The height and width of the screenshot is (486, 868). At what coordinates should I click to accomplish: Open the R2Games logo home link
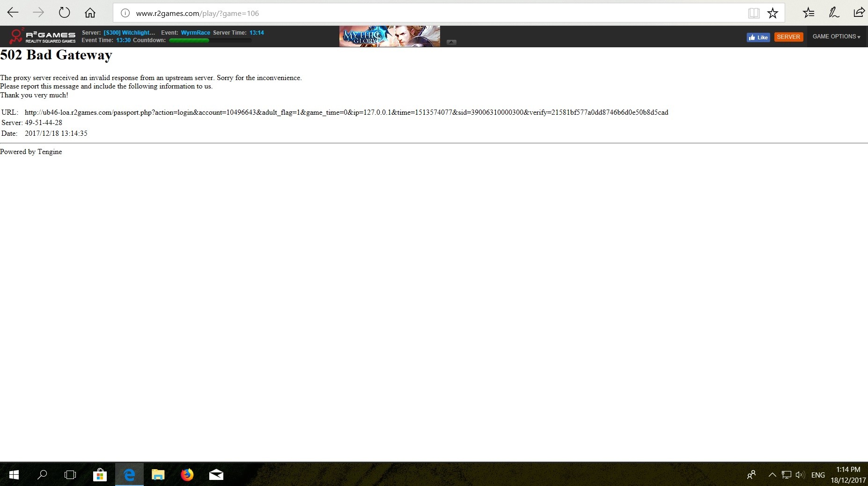pyautogui.click(x=43, y=37)
